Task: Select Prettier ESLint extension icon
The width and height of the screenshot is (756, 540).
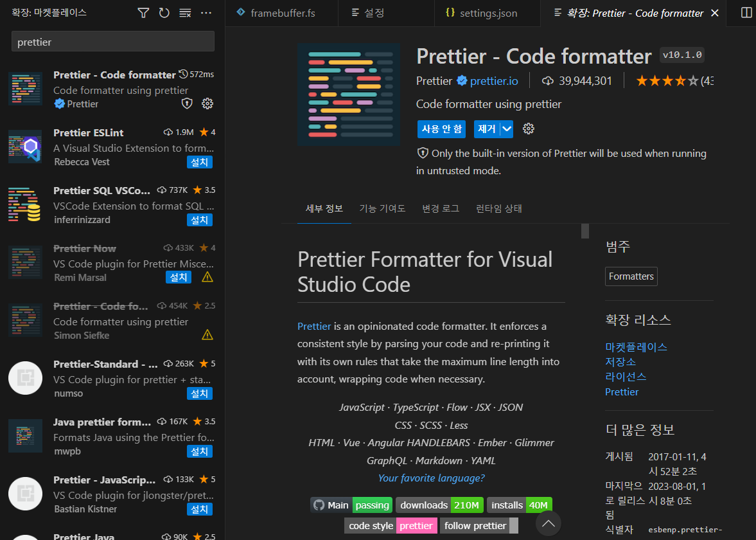Action: [x=25, y=146]
